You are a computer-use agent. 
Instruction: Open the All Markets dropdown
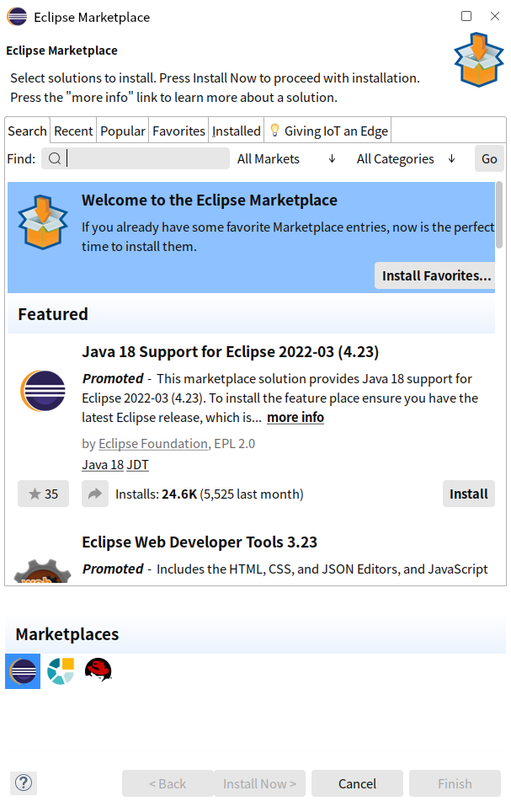286,158
